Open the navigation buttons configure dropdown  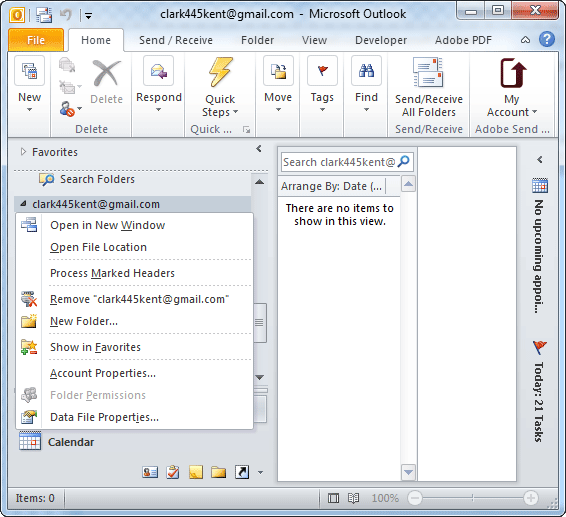pos(260,472)
